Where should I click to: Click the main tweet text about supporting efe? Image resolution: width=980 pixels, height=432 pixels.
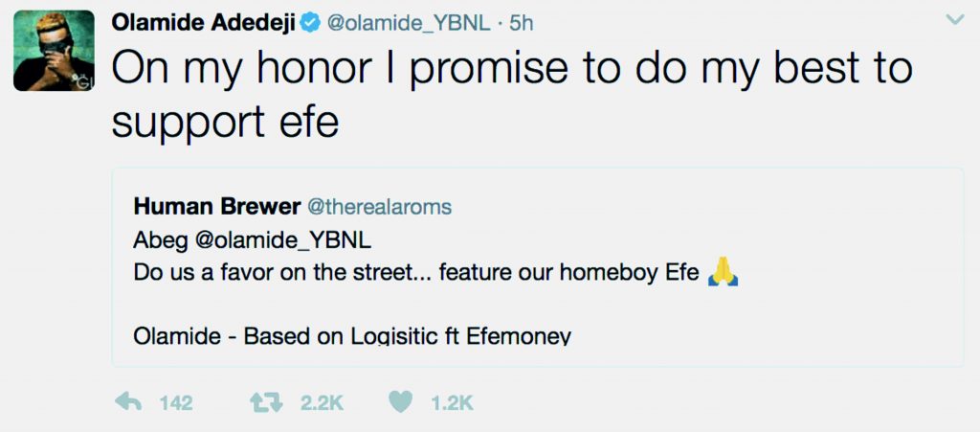click(511, 94)
